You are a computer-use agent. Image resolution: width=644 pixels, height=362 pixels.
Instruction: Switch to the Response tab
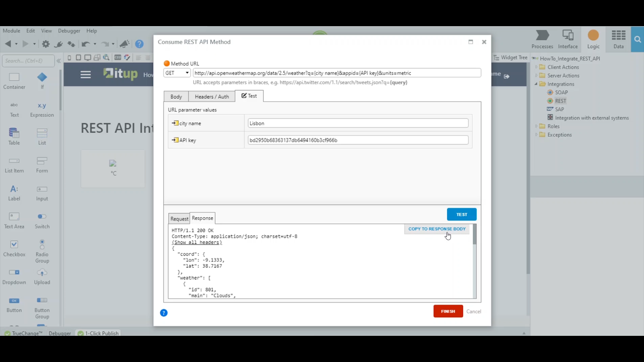tap(202, 218)
